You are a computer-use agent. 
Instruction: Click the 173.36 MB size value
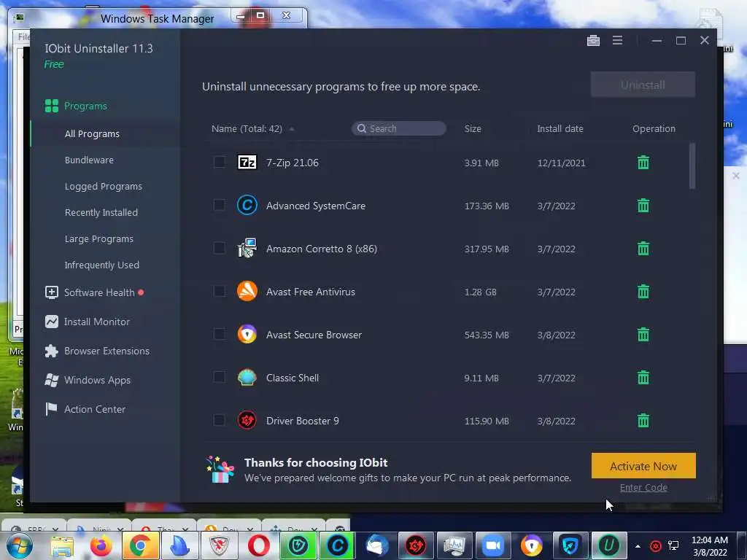pyautogui.click(x=487, y=206)
